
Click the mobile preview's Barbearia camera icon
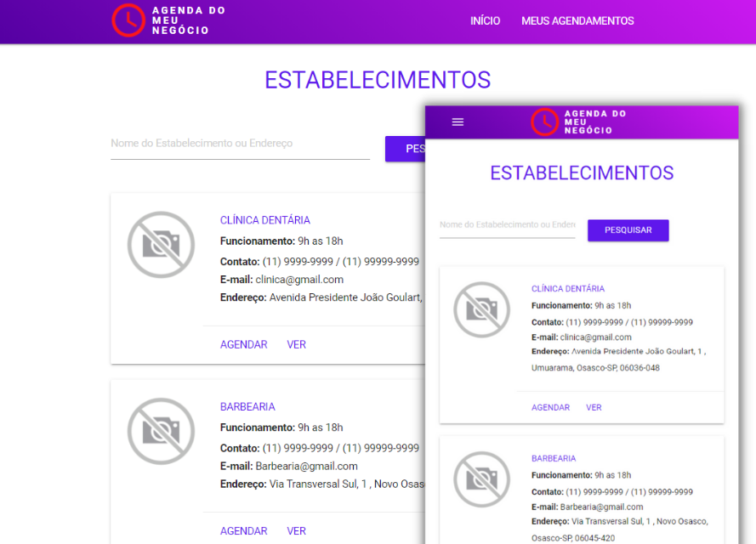[x=482, y=479]
